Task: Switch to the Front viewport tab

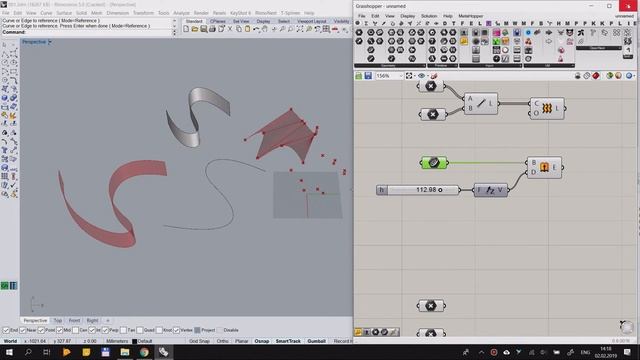Action: click(74, 321)
